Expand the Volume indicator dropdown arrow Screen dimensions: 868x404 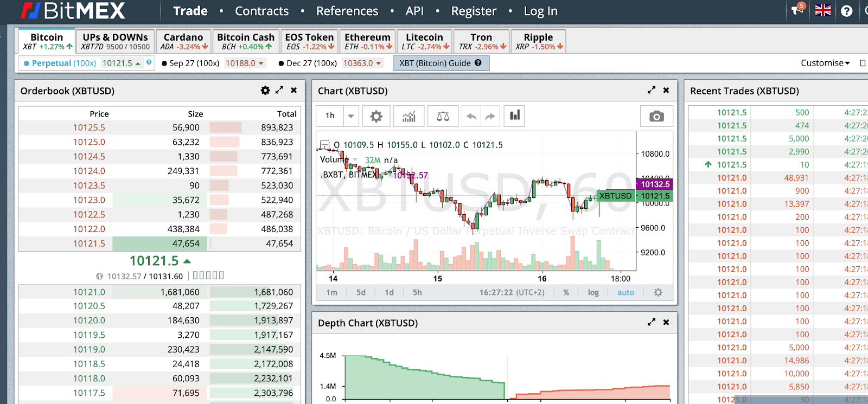pos(355,160)
